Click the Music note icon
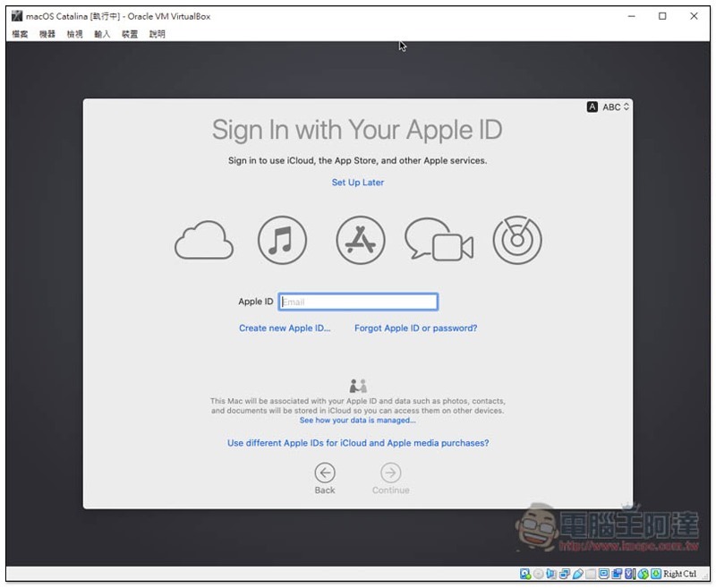The height and width of the screenshot is (588, 716). 282,240
